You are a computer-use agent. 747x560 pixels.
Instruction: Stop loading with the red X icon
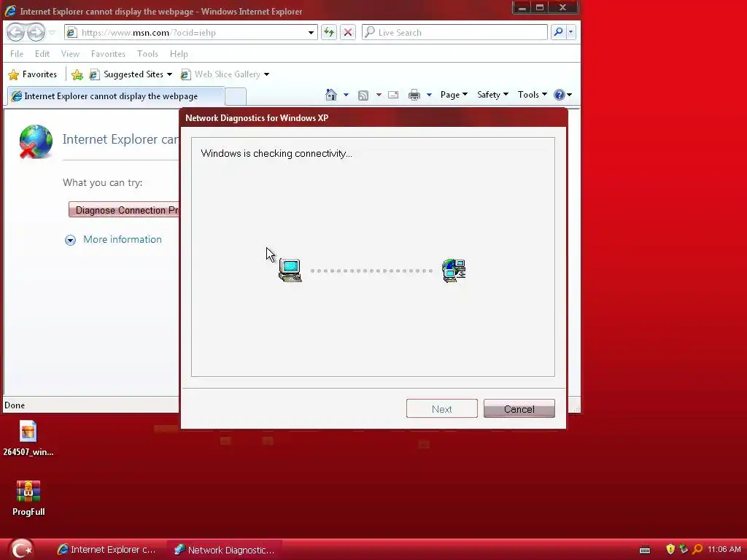click(x=348, y=32)
